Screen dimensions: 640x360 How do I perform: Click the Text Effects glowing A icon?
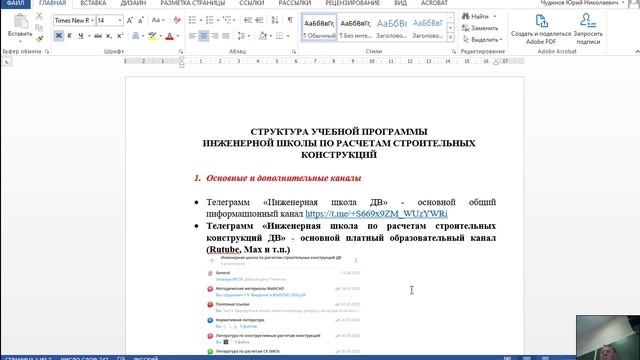tap(135, 36)
